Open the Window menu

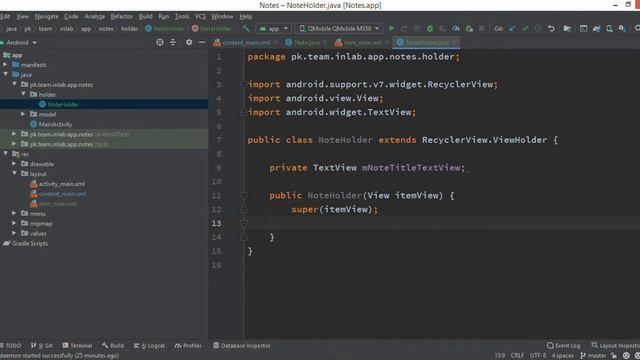(x=222, y=17)
